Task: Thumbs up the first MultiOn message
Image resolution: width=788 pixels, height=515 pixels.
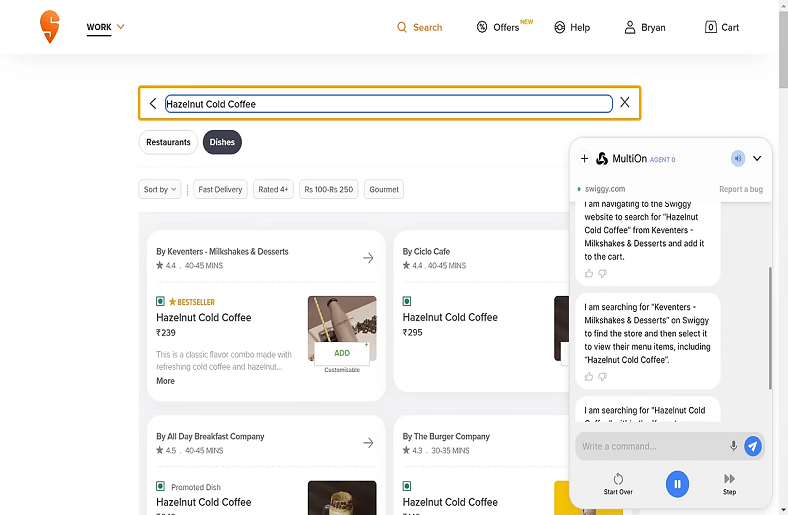Action: coord(589,273)
